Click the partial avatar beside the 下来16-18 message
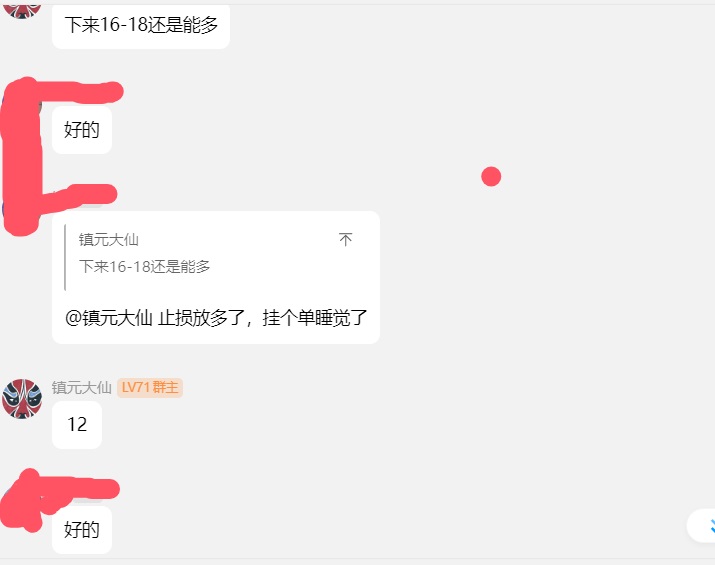 point(22,8)
